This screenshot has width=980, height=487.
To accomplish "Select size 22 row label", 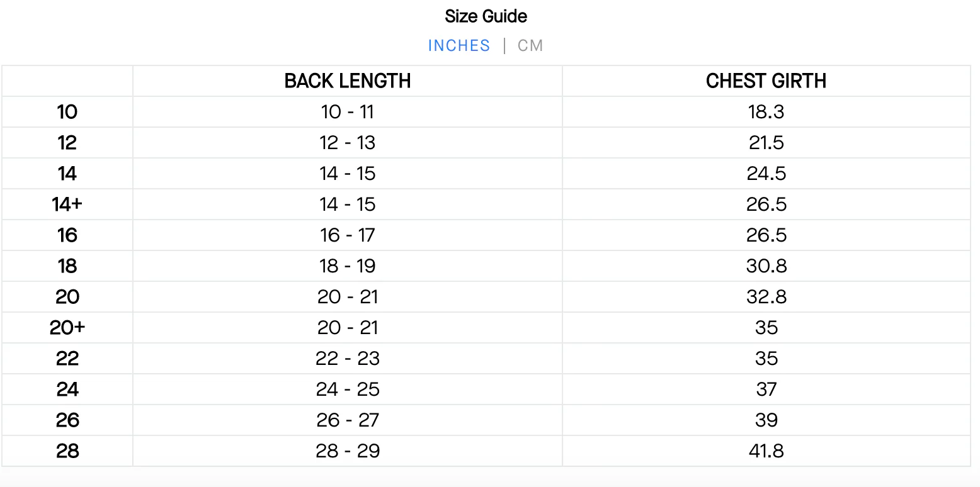I will click(67, 358).
